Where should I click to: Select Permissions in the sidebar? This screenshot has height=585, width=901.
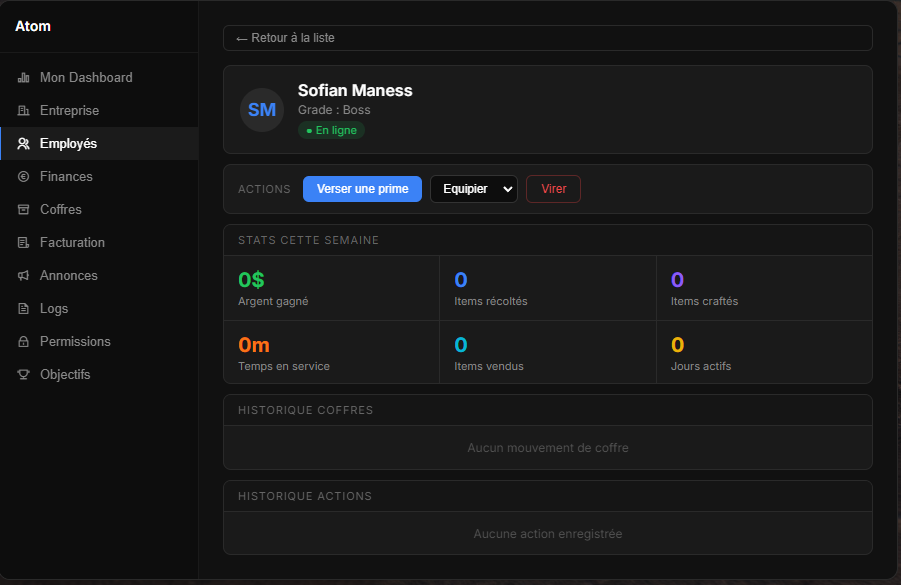pos(75,342)
